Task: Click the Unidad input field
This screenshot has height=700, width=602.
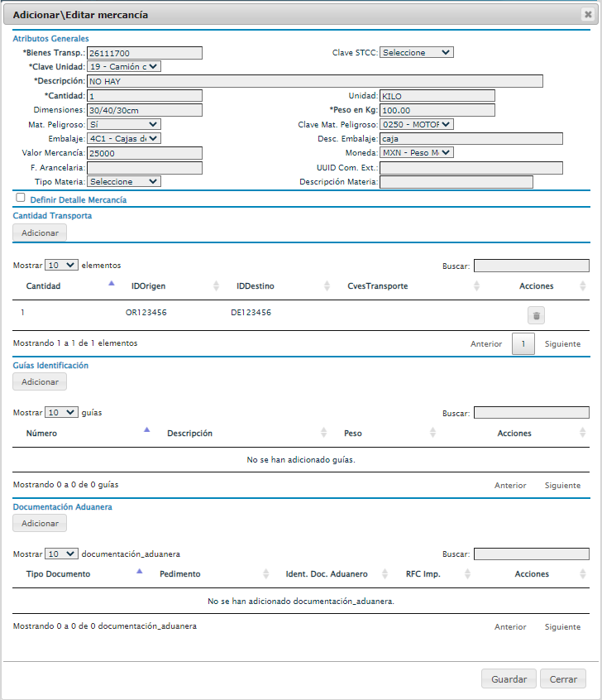Action: (x=437, y=96)
